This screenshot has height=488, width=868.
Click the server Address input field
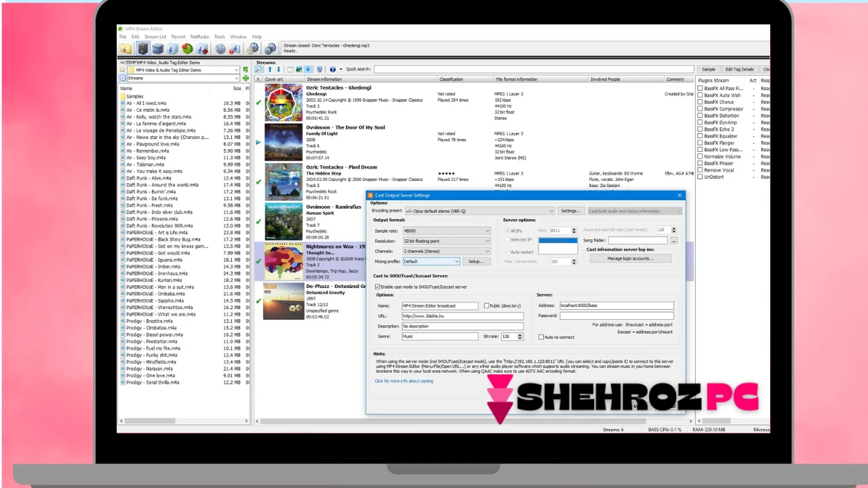[x=616, y=306]
